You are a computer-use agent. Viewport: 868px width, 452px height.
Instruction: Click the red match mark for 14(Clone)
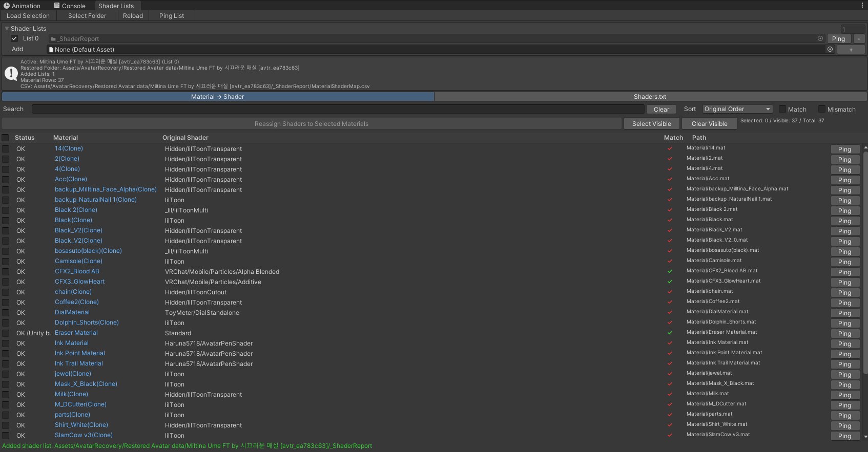coord(670,148)
